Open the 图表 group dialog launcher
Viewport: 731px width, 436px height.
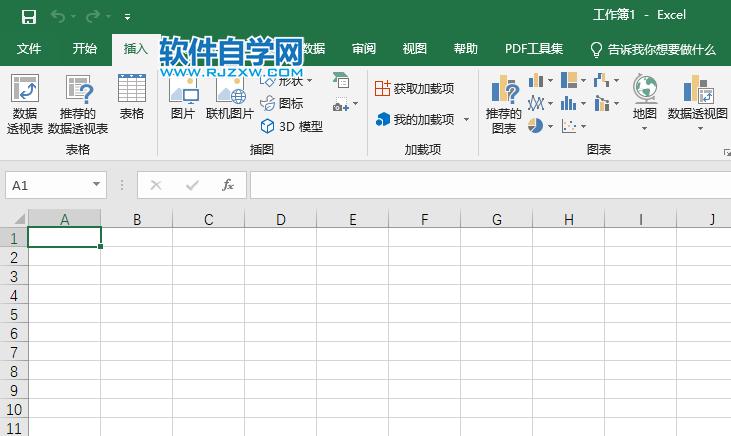pyautogui.click(x=727, y=152)
